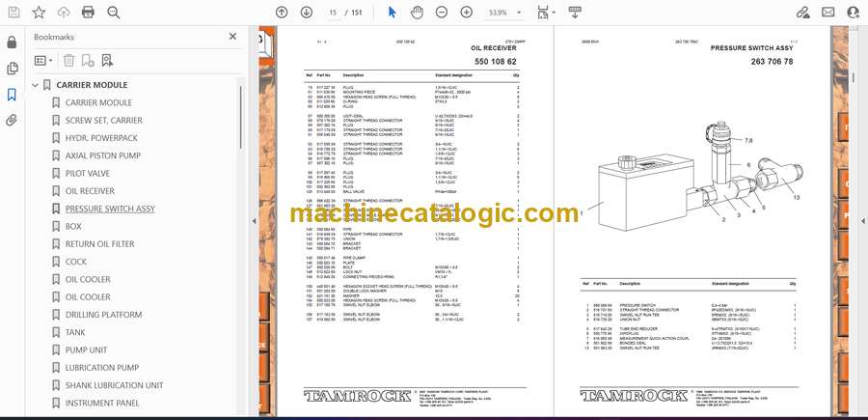Open the TANK bookmark
The image size is (868, 420).
click(75, 332)
